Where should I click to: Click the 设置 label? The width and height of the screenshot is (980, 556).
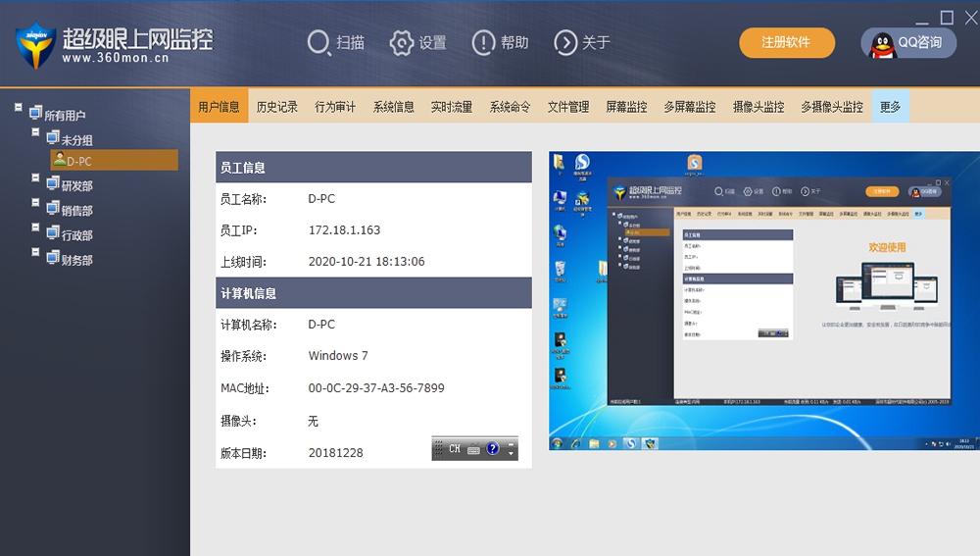[x=432, y=42]
